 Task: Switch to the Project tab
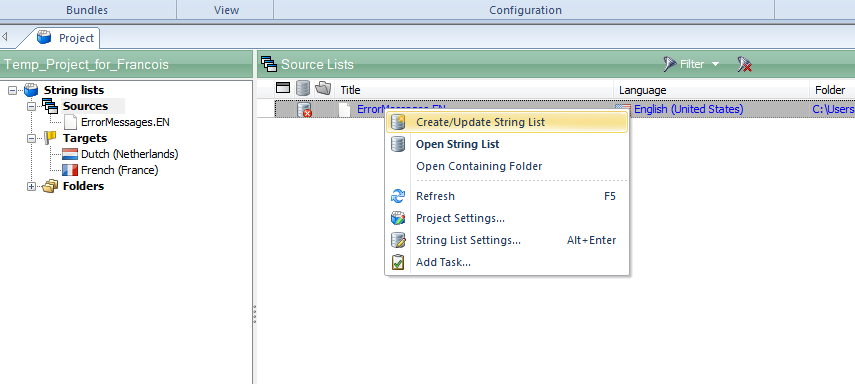pyautogui.click(x=67, y=38)
